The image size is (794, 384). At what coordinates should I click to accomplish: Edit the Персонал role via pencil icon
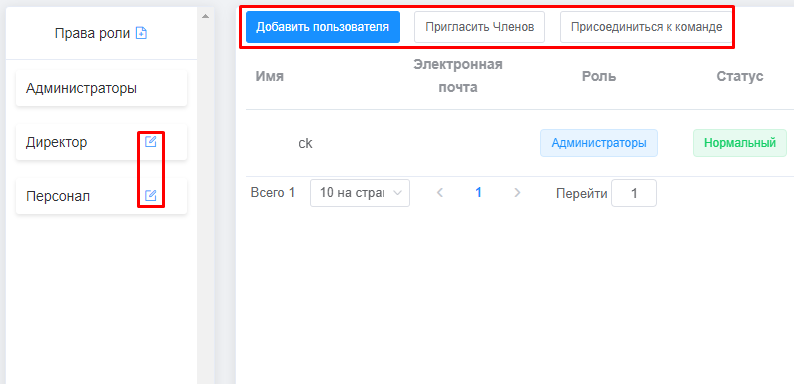click(150, 195)
